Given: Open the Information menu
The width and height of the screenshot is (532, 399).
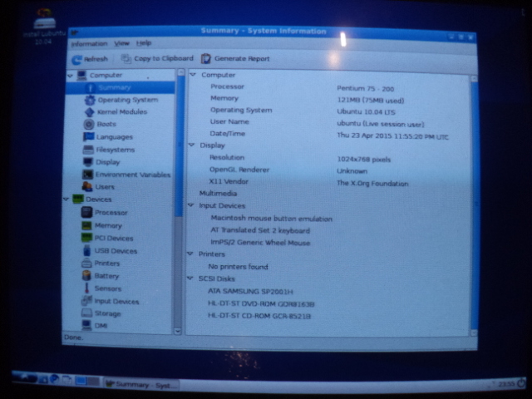Looking at the screenshot, I should click(x=89, y=43).
